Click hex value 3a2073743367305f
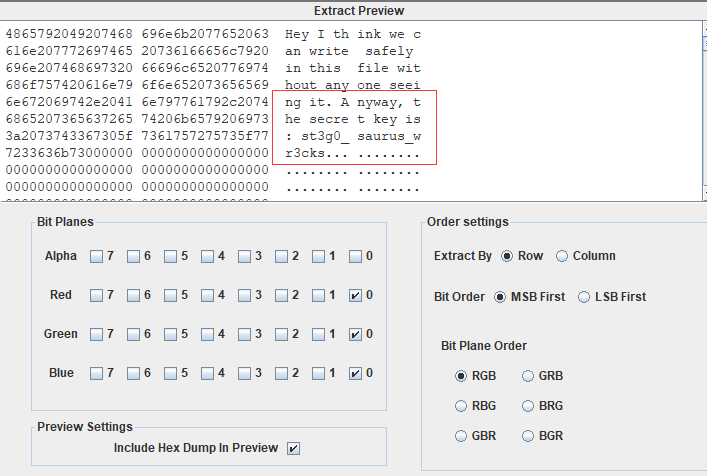 pos(69,136)
